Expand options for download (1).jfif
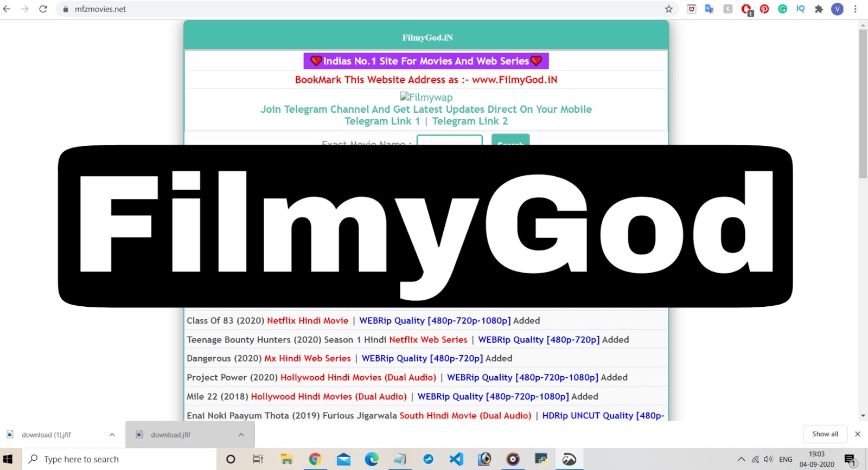868x470 pixels. [112, 435]
